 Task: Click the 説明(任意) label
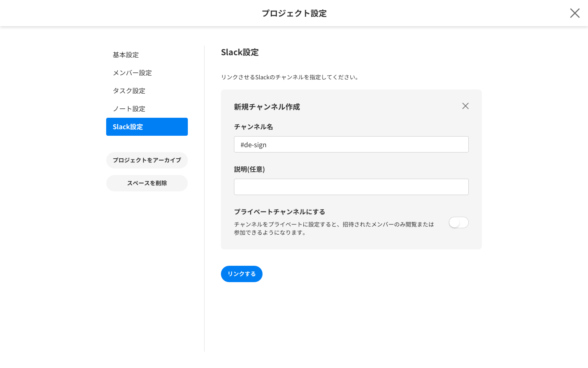(x=249, y=169)
